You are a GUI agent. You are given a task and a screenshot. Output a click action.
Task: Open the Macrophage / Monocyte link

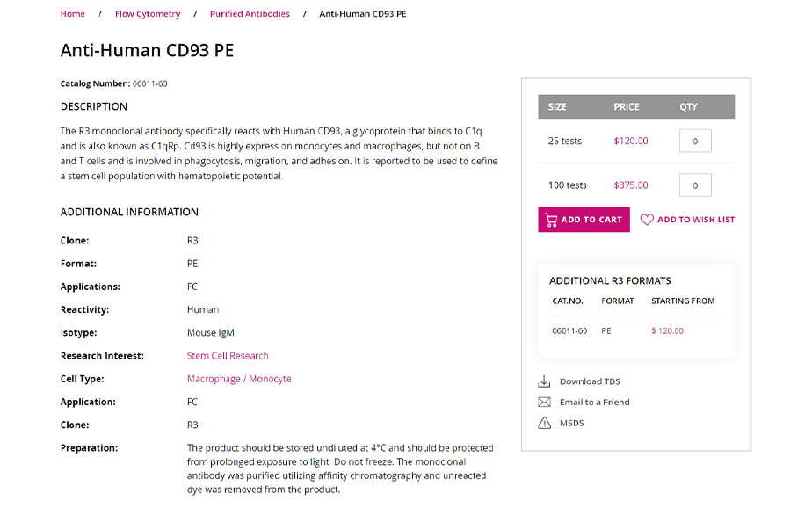coord(239,379)
